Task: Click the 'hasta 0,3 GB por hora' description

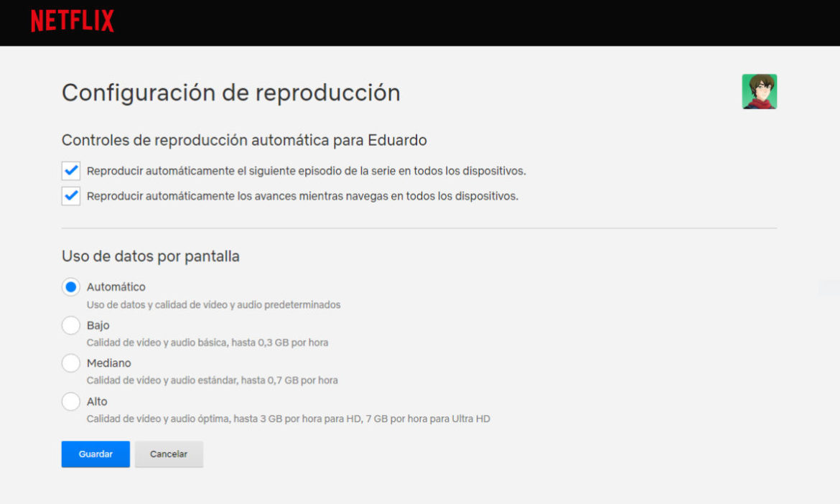Action: pyautogui.click(x=279, y=343)
